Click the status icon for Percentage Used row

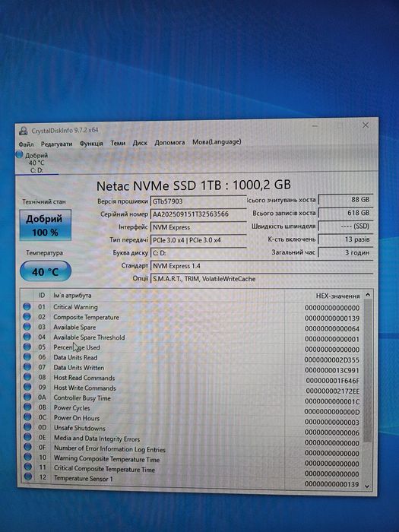pos(27,347)
